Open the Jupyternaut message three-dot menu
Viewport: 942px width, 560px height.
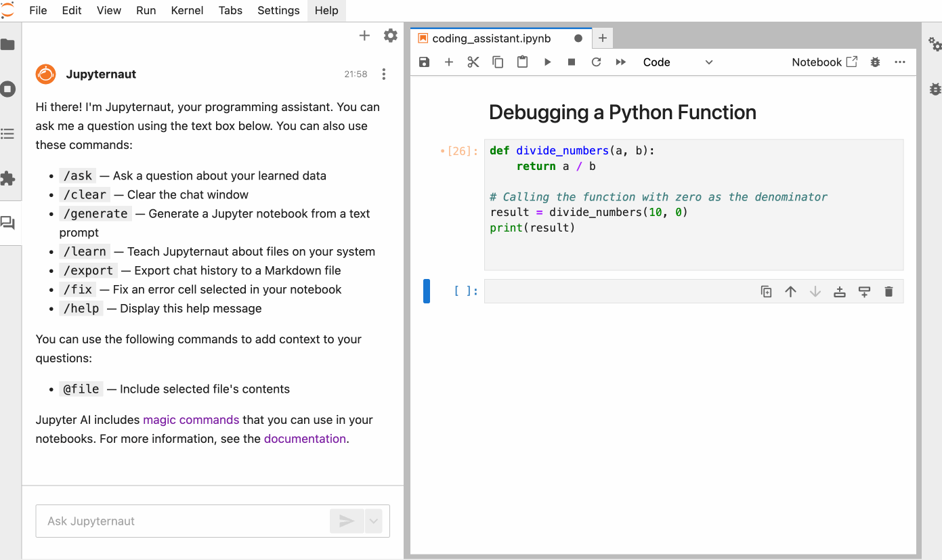[384, 74]
